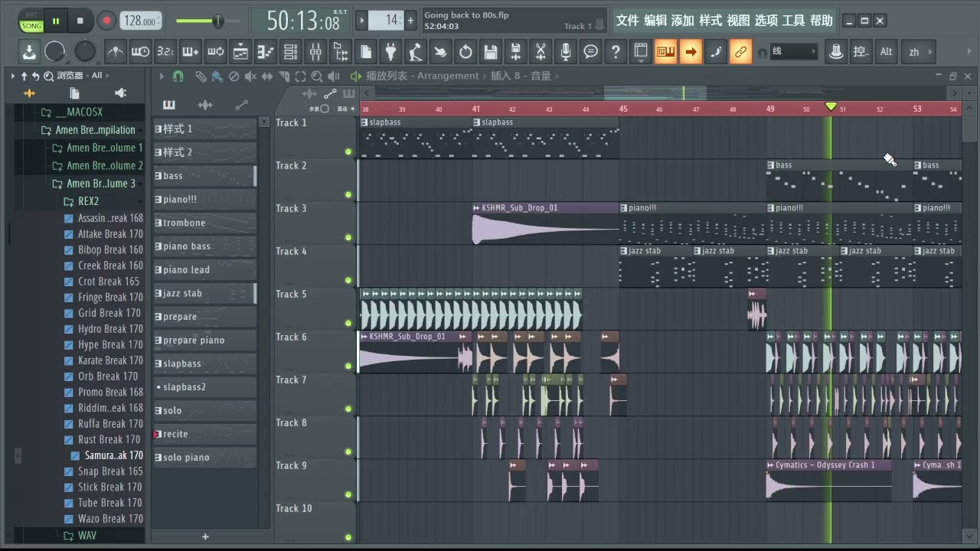Toggle the playlist snap magnet
980x551 pixels.
pyautogui.click(x=178, y=77)
